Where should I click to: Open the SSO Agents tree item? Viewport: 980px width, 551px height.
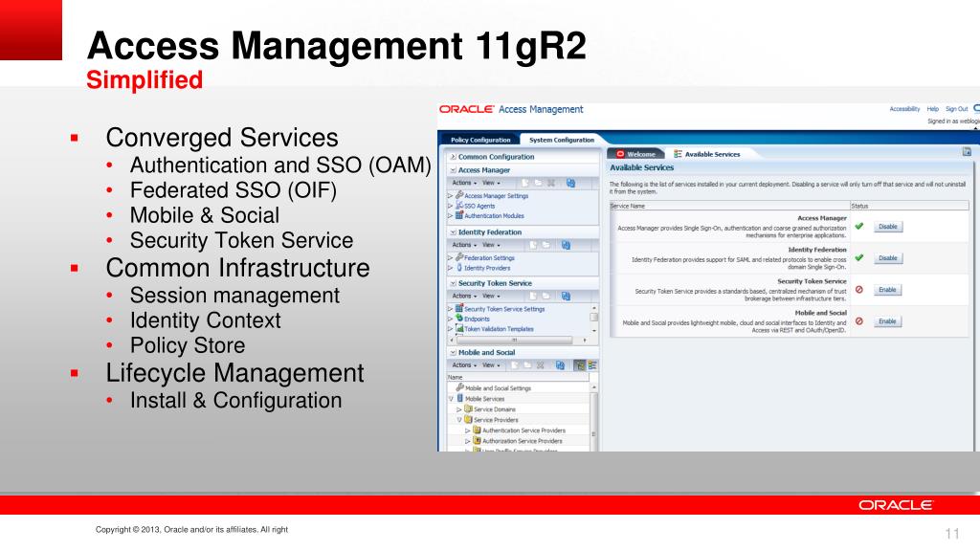point(479,206)
